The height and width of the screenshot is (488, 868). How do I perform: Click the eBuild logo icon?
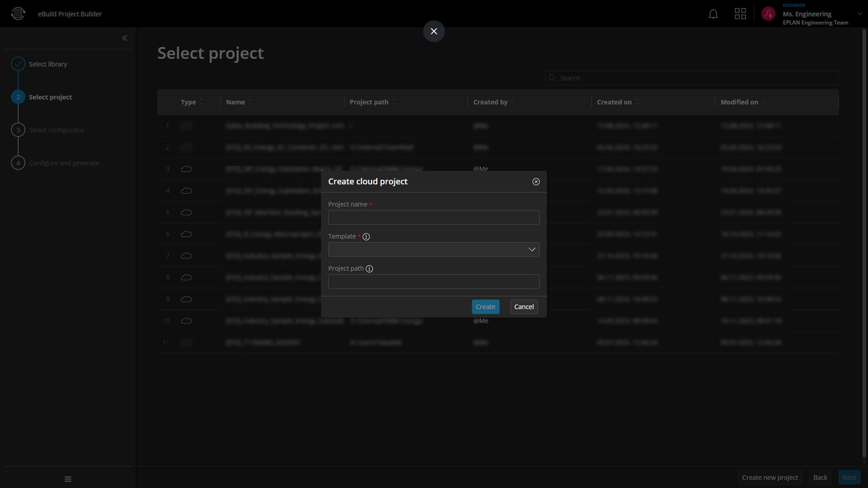pyautogui.click(x=18, y=14)
